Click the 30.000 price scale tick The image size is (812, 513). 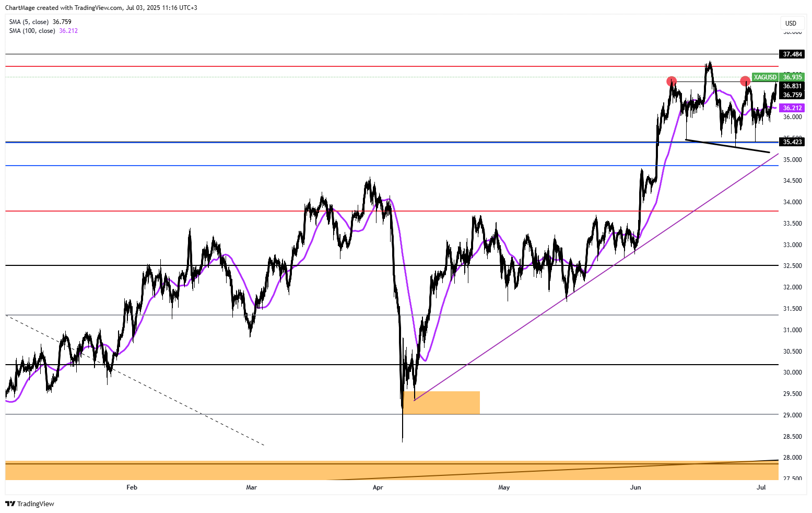(792, 372)
